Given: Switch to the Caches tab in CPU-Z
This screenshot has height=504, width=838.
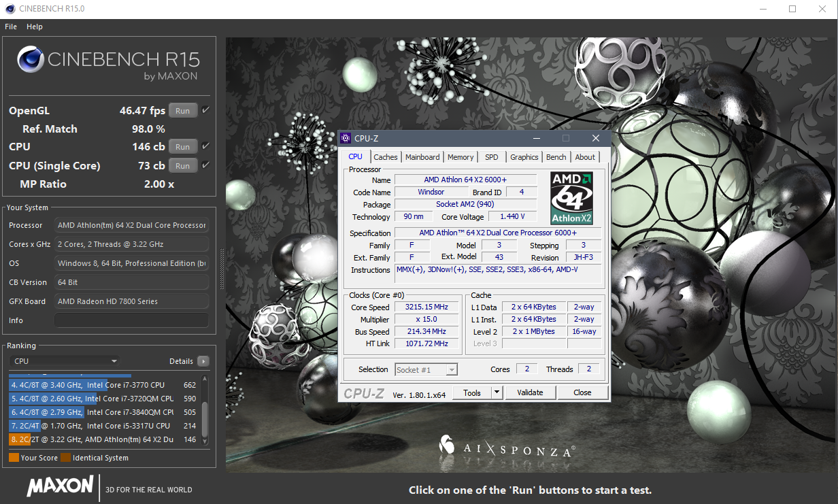Looking at the screenshot, I should coord(386,157).
